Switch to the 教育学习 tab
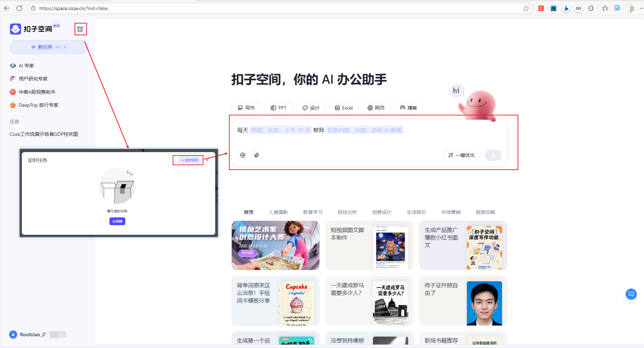This screenshot has height=348, width=644. pyautogui.click(x=313, y=212)
